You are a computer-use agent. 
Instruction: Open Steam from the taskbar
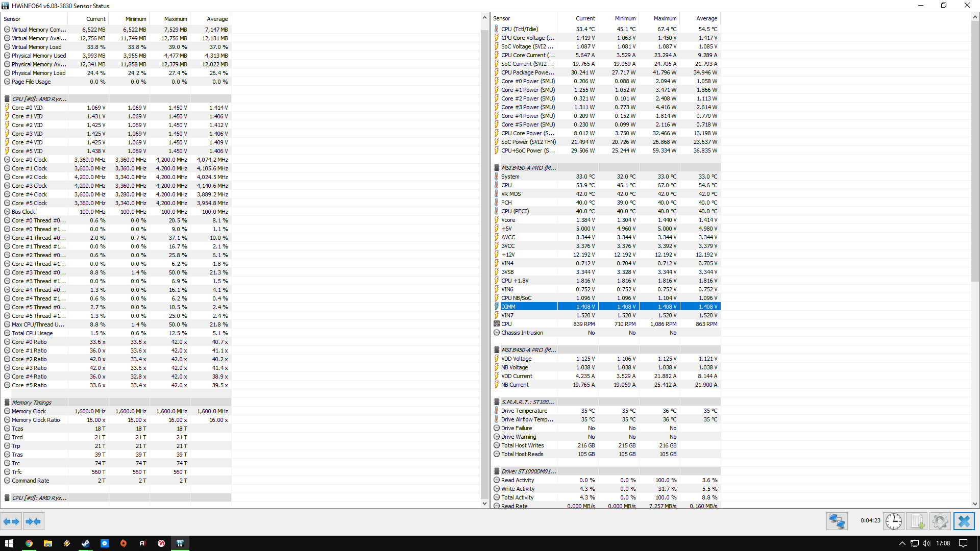pos(85,543)
